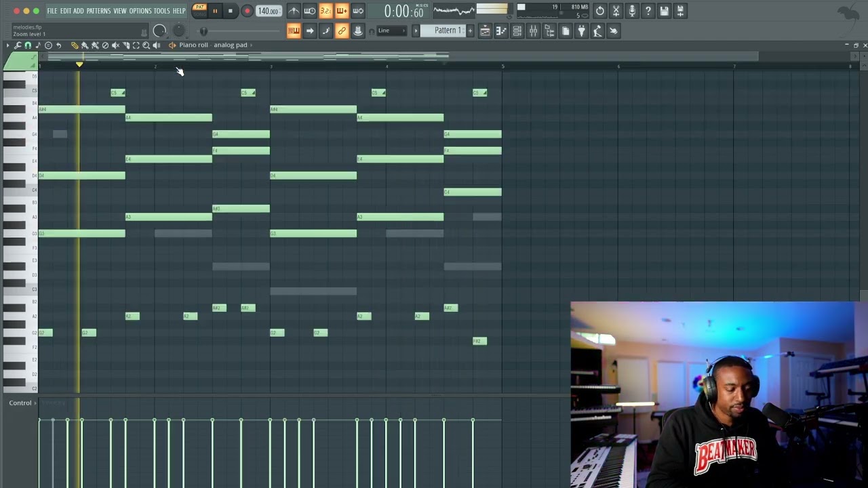Screen dimensions: 868x488
Task: Select the Draw pencil tool
Action: click(x=75, y=45)
